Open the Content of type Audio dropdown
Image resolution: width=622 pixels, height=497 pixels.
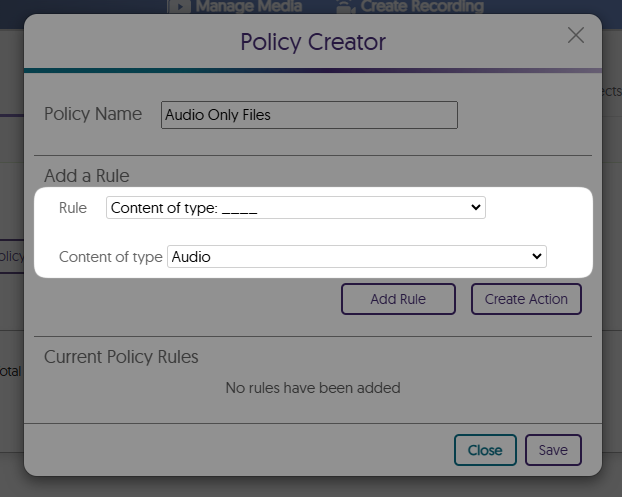[x=356, y=257]
